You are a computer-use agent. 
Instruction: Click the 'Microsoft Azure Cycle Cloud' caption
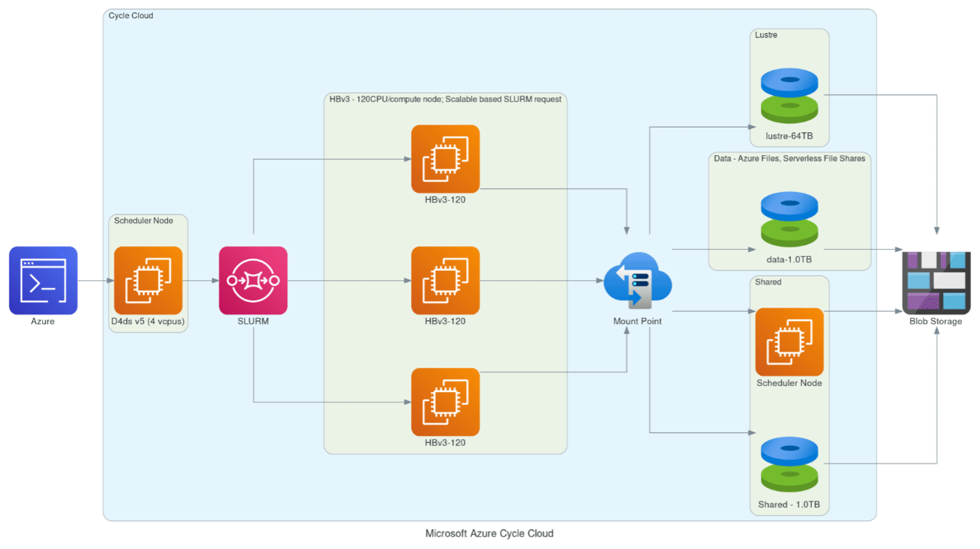(x=489, y=533)
